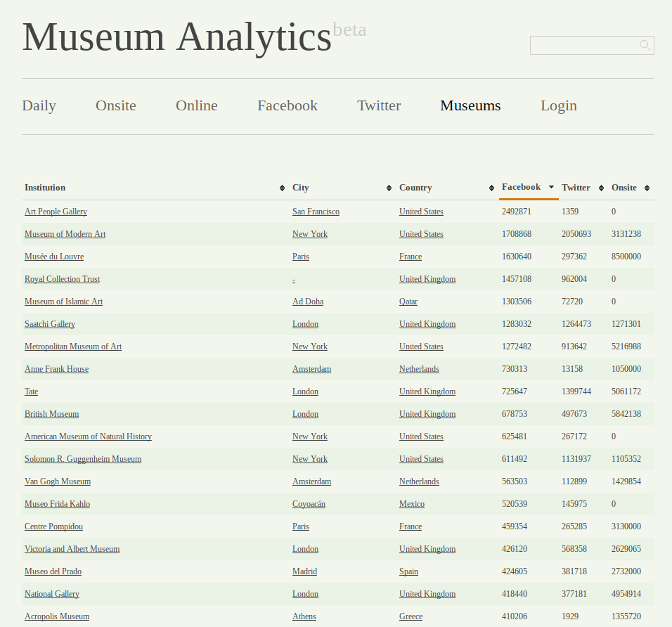Screen dimensions: 672x627
Task: Click Spain country link
Action: click(408, 571)
